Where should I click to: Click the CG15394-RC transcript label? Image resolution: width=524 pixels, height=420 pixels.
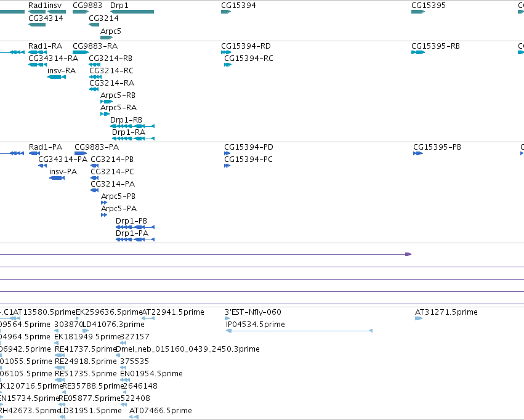(249, 58)
